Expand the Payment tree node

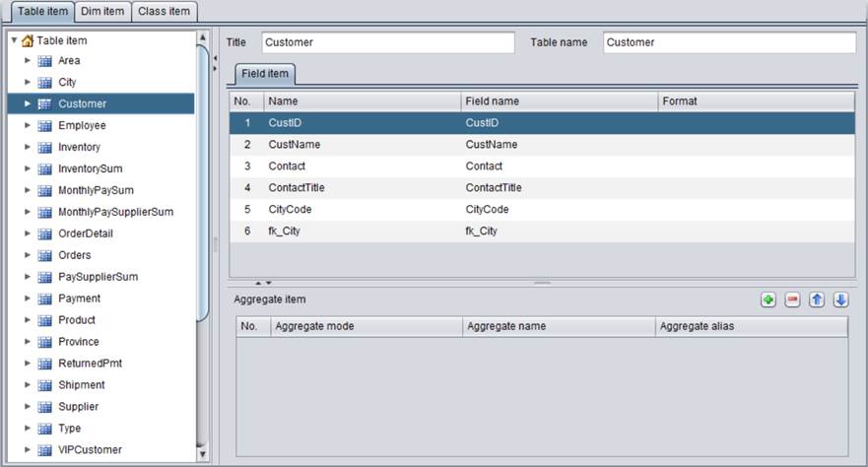click(x=28, y=299)
